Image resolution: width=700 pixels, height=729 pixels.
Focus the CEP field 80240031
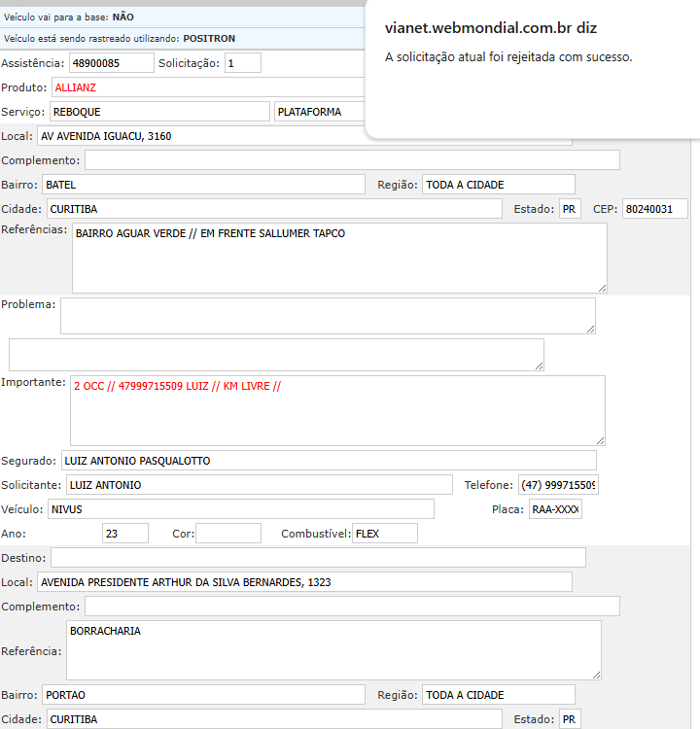pos(654,209)
